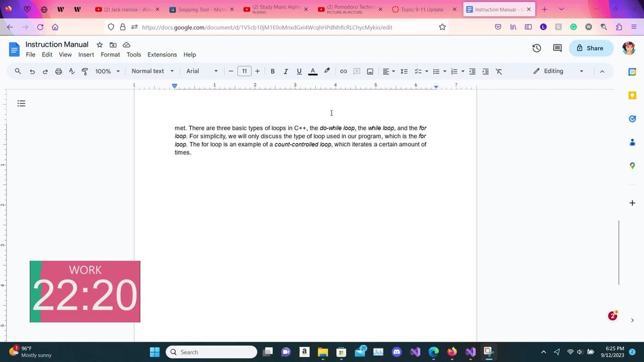This screenshot has width=644, height=362.
Task: Open the comments history icon
Action: [x=557, y=48]
